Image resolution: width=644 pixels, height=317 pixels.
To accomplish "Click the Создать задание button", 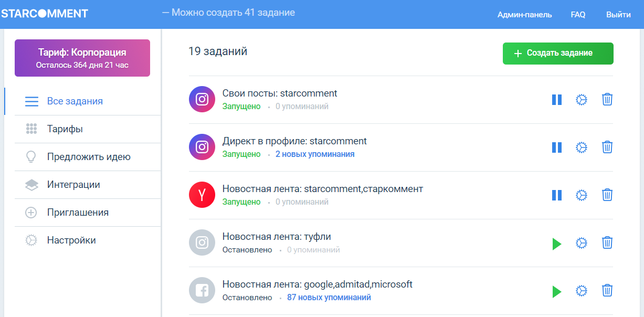I will pyautogui.click(x=558, y=54).
